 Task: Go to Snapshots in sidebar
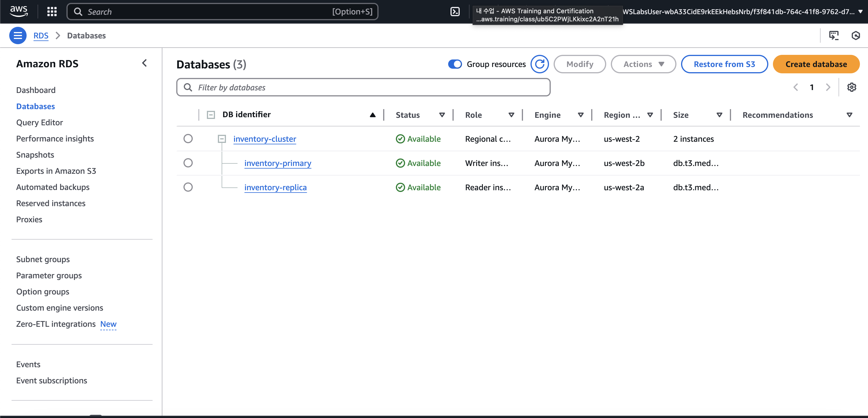click(x=35, y=155)
